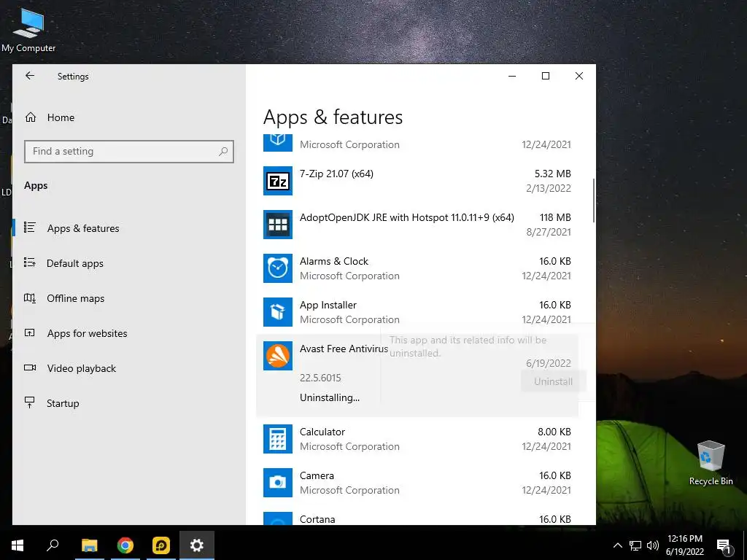Click the Uninstall button for Avast
The image size is (747, 560).
[x=553, y=381]
